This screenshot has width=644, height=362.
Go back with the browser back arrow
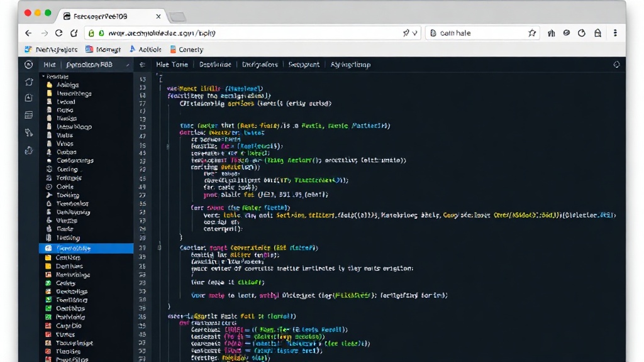[28, 33]
